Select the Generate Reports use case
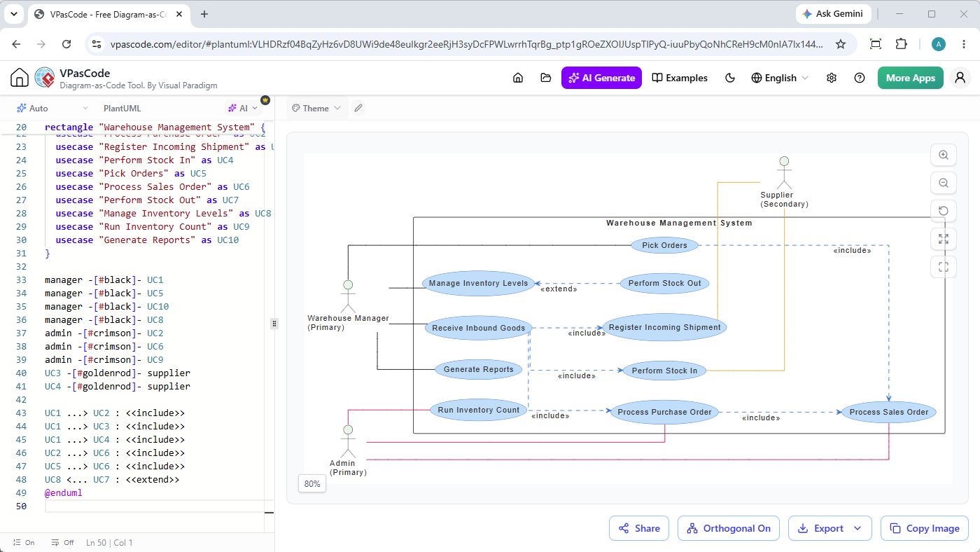 tap(479, 369)
